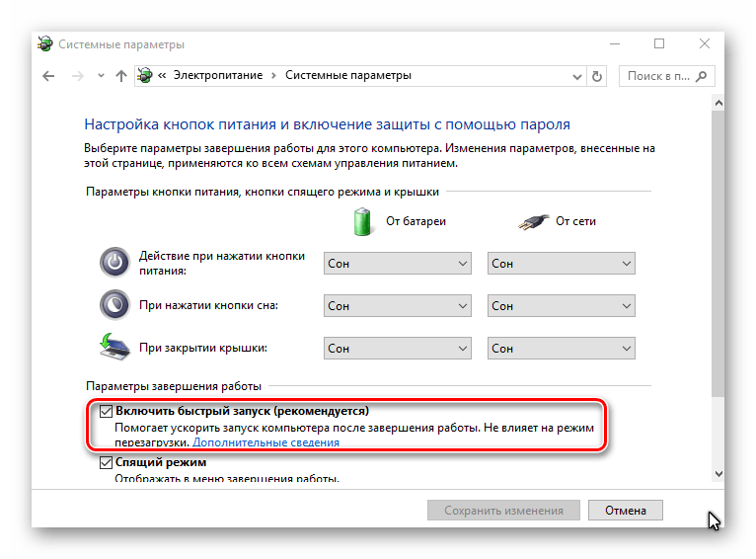
Task: Click the power options icon in address bar
Action: tap(145, 75)
